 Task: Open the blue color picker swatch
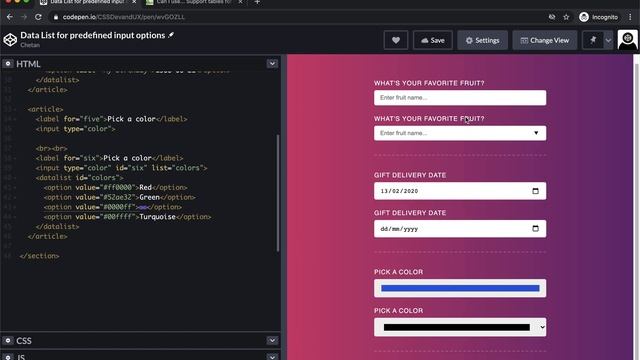(460, 289)
